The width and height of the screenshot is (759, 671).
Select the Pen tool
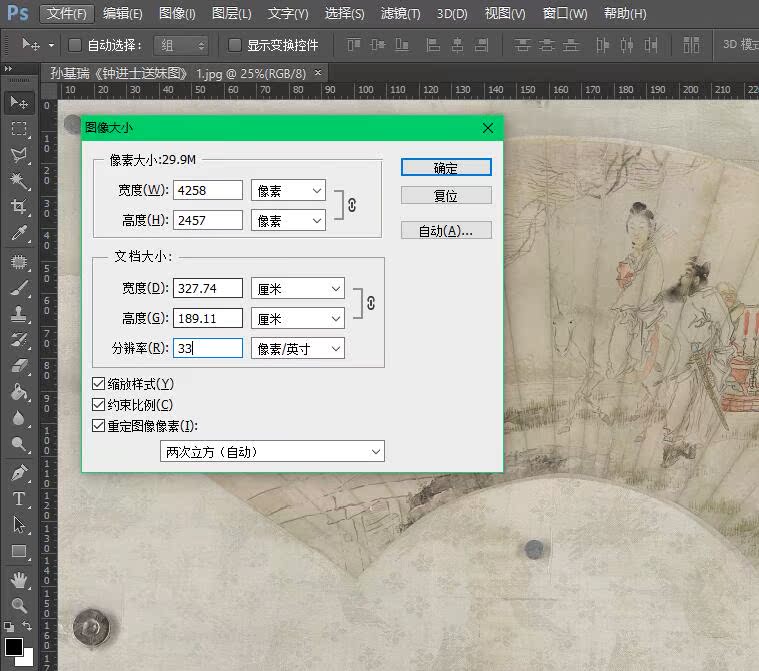coord(19,473)
